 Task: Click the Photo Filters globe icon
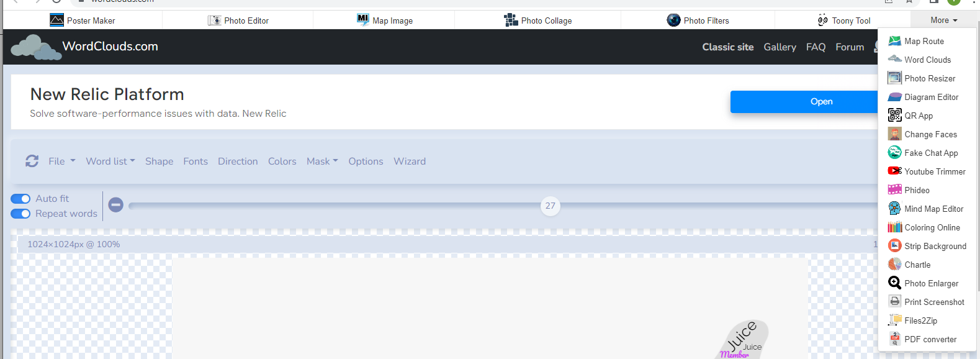[673, 20]
